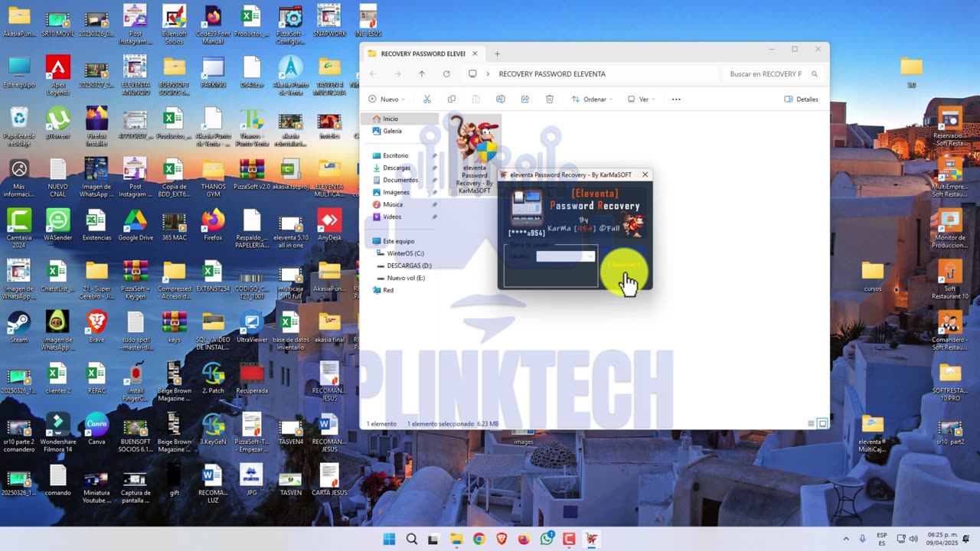The height and width of the screenshot is (551, 980).
Task: Open Documentos in the navigation pane
Action: [400, 180]
